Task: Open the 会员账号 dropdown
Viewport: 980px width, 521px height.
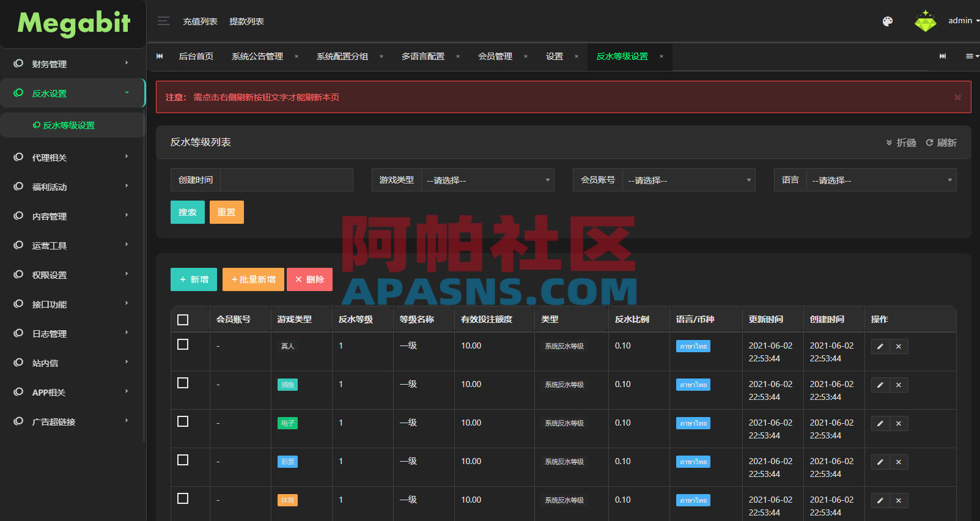Action: tap(689, 180)
